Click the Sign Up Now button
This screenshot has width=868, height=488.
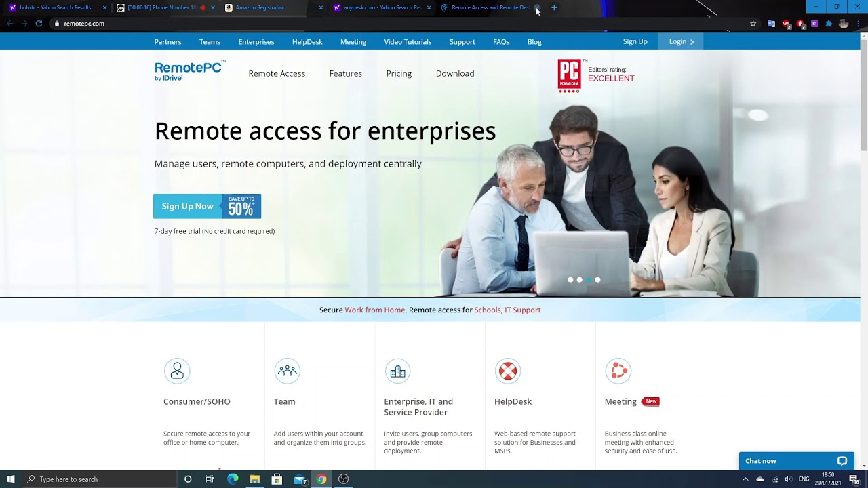click(x=207, y=206)
